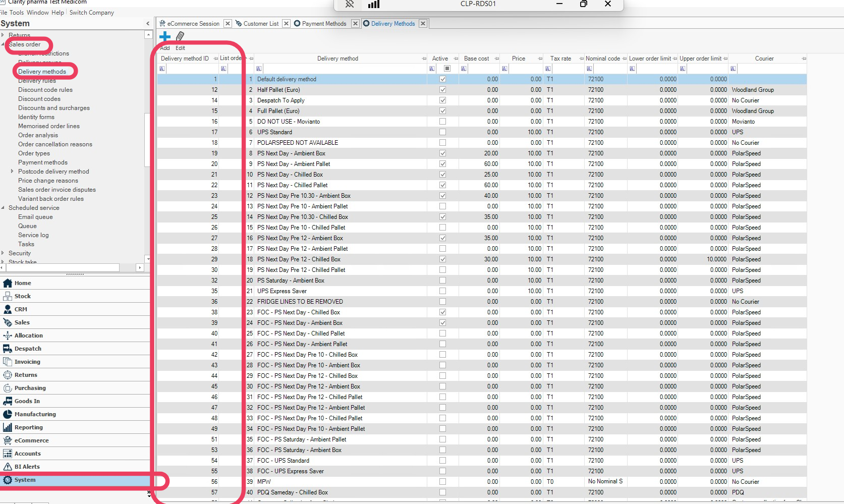
Task: Toggle Active checkbox for PS Saturday - Ambient Box
Action: (442, 281)
